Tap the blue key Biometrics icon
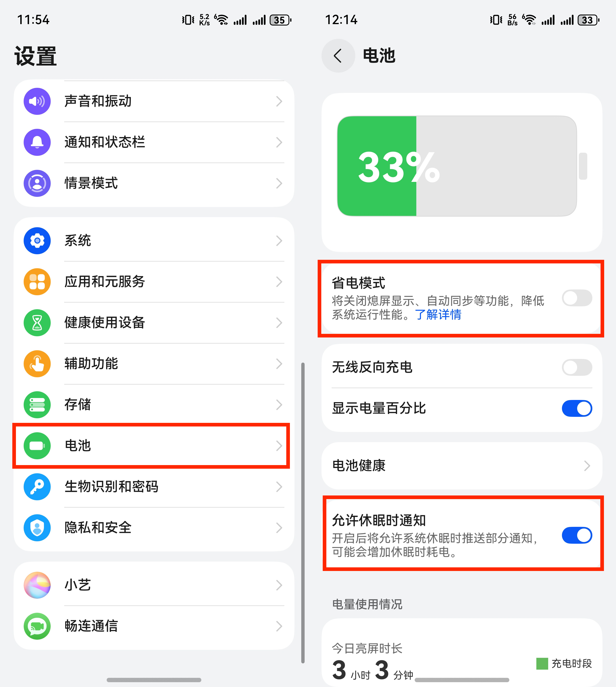The height and width of the screenshot is (687, 616). pyautogui.click(x=37, y=486)
